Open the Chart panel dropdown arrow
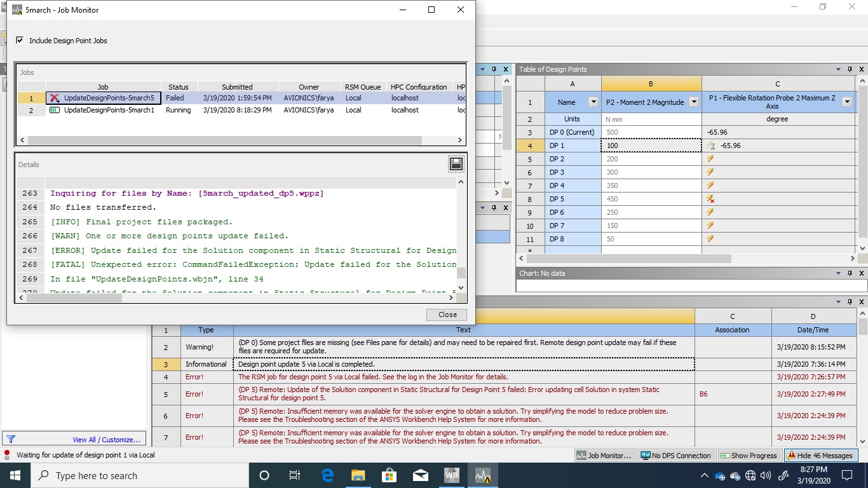 (839, 273)
